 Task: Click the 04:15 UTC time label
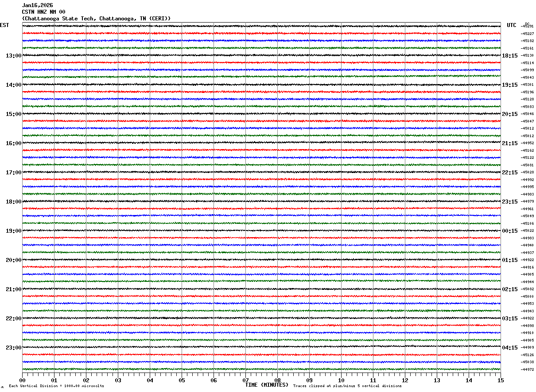click(510, 348)
